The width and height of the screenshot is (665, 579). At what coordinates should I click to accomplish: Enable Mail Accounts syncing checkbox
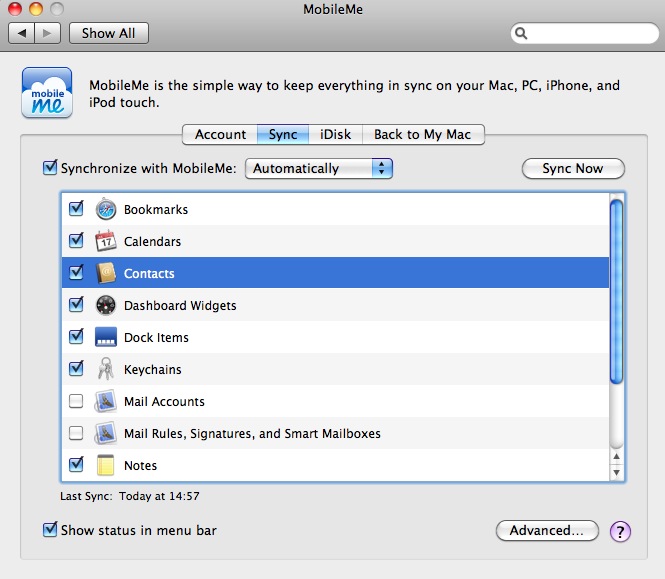click(x=76, y=401)
